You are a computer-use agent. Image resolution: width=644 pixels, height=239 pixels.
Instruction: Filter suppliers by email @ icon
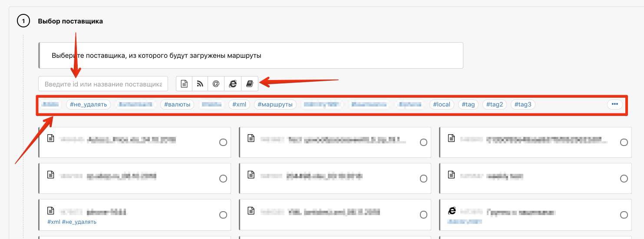[216, 84]
